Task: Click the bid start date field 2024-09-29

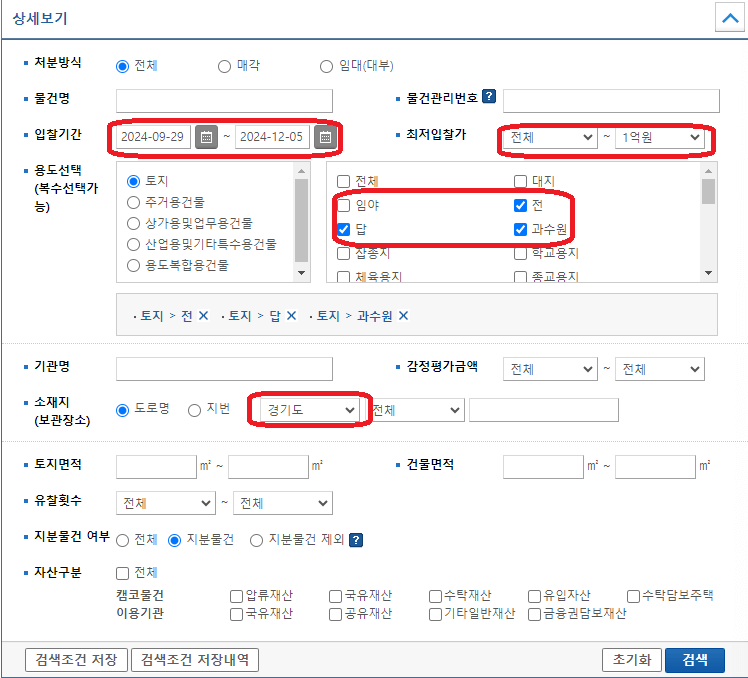Action: (153, 137)
